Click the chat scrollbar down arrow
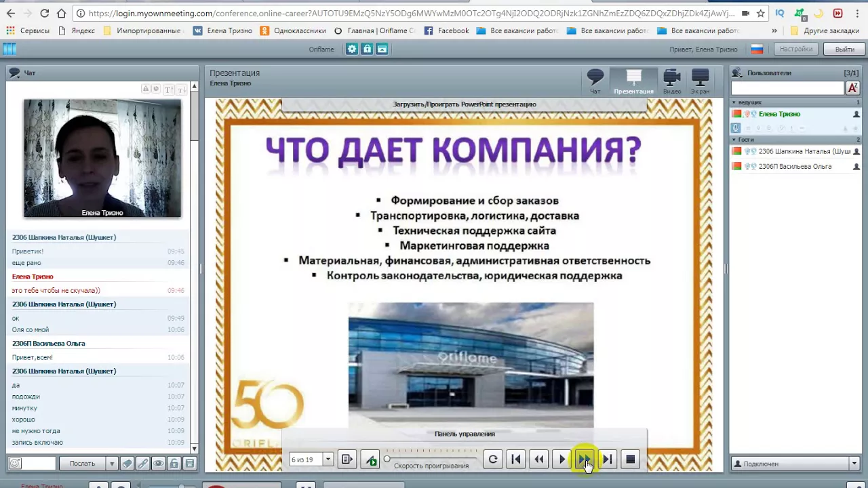Image resolution: width=868 pixels, height=488 pixels. pyautogui.click(x=194, y=449)
